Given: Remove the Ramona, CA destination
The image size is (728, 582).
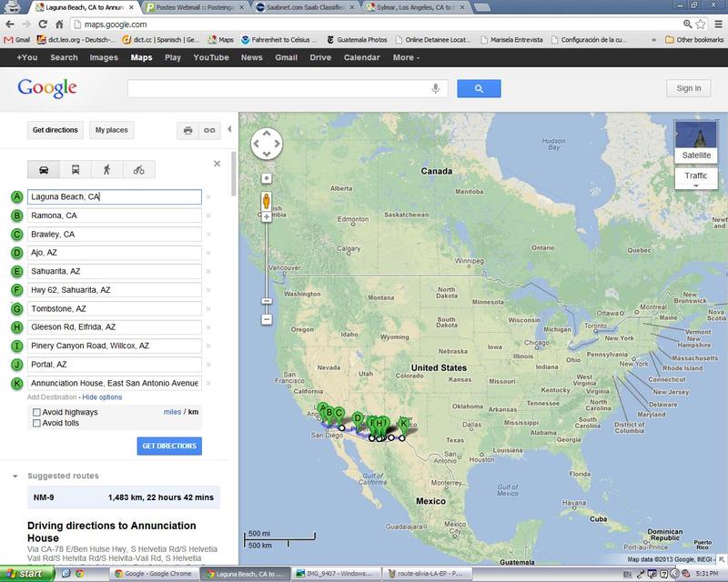Looking at the screenshot, I should 208,216.
